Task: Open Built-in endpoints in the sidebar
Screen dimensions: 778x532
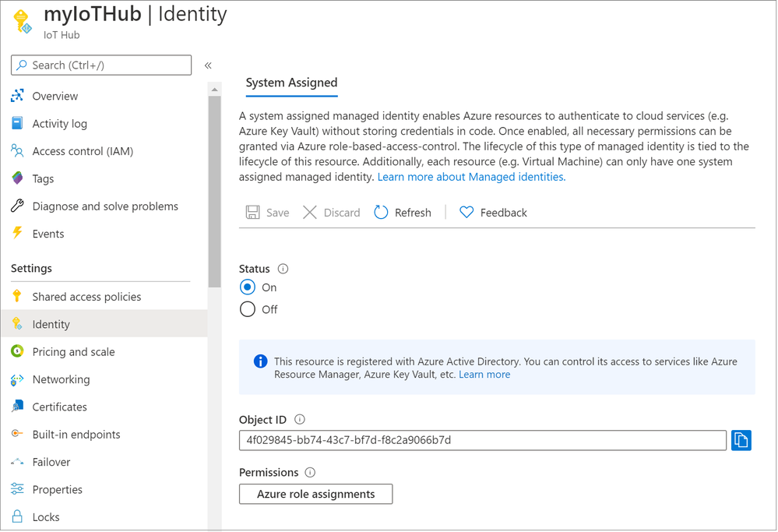Action: [76, 435]
